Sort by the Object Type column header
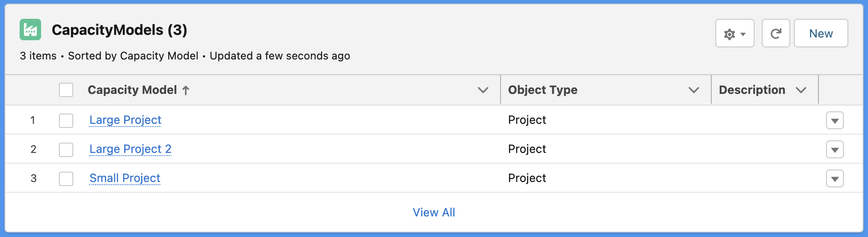This screenshot has height=237, width=868. [542, 90]
